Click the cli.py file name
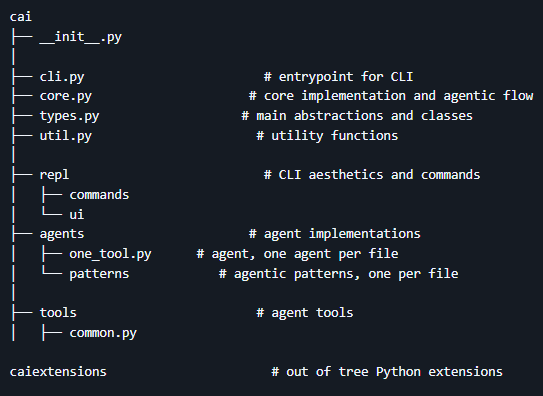Image resolution: width=543 pixels, height=396 pixels. point(62,77)
